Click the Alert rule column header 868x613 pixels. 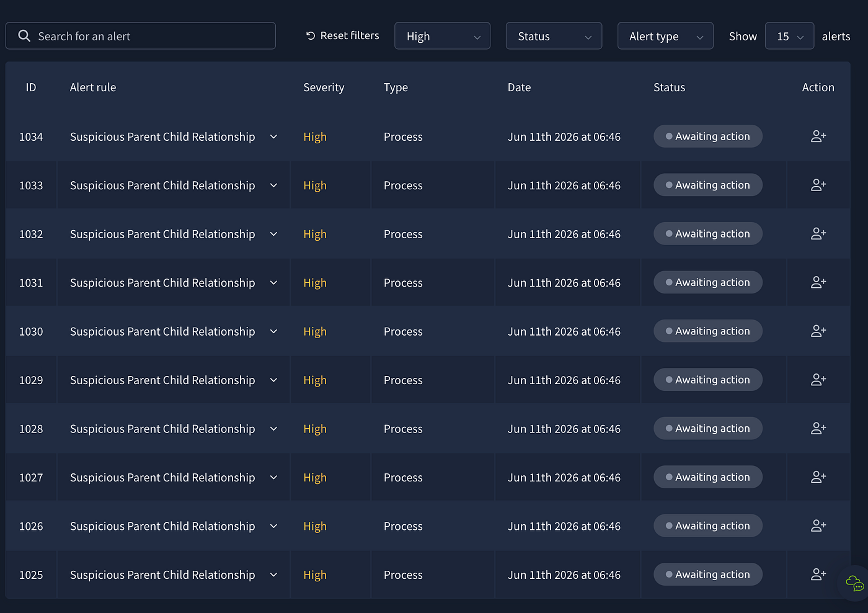93,87
